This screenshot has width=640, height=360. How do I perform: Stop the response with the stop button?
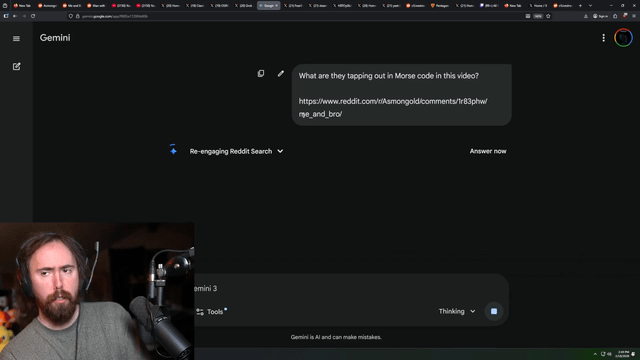[x=494, y=311]
